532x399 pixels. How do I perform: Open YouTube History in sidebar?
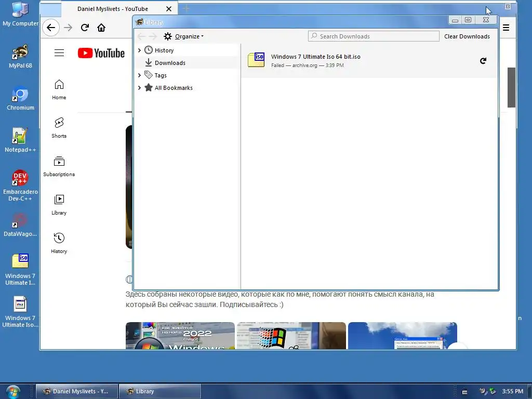coord(59,243)
